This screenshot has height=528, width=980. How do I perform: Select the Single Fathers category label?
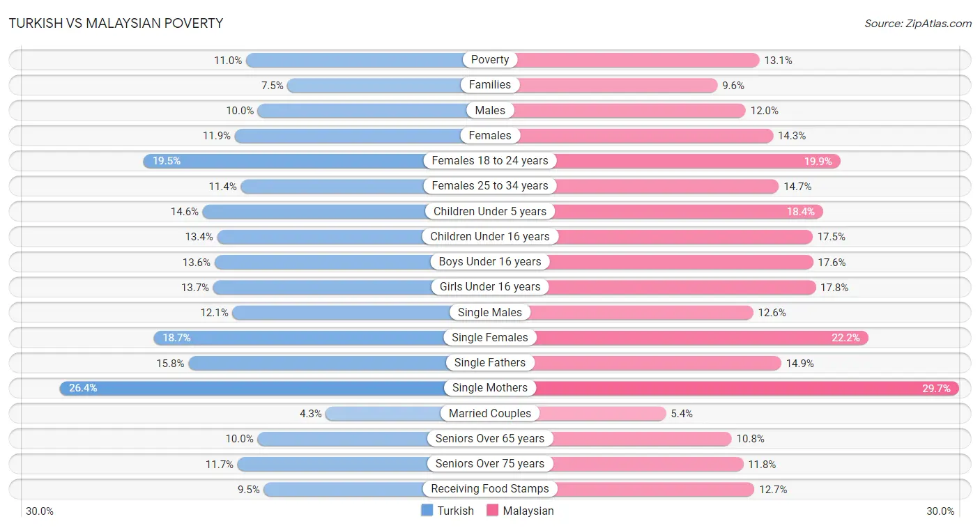[490, 363]
